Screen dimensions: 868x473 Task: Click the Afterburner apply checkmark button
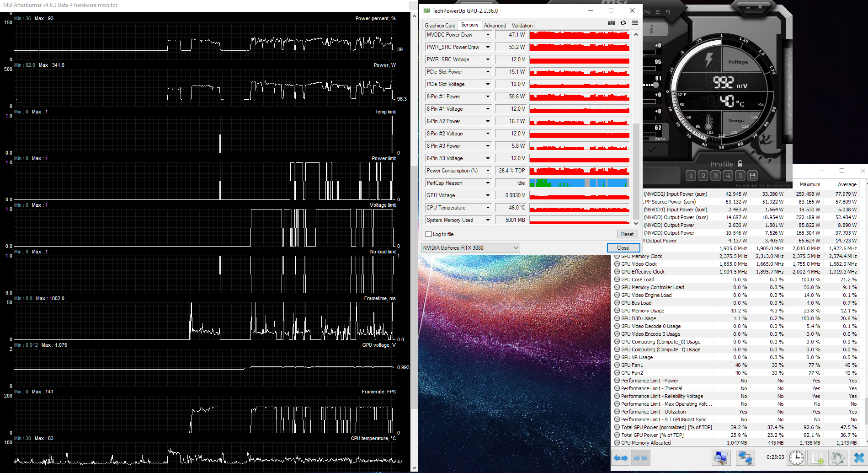pos(651,150)
